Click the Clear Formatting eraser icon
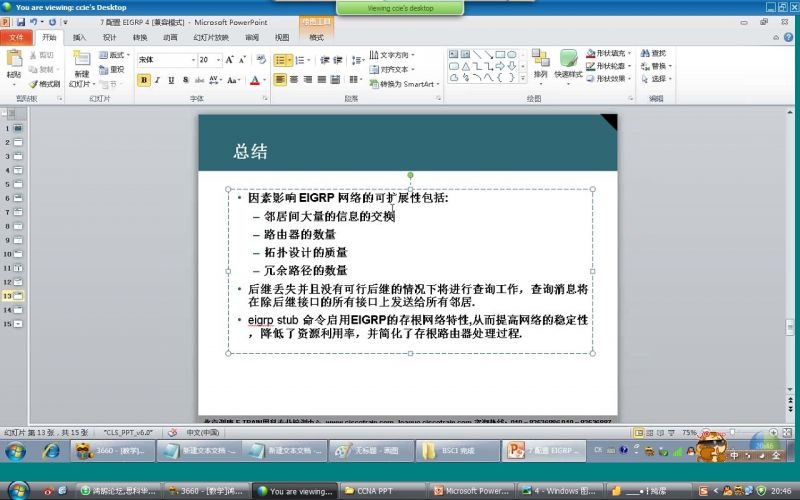800x500 pixels. coord(261,60)
